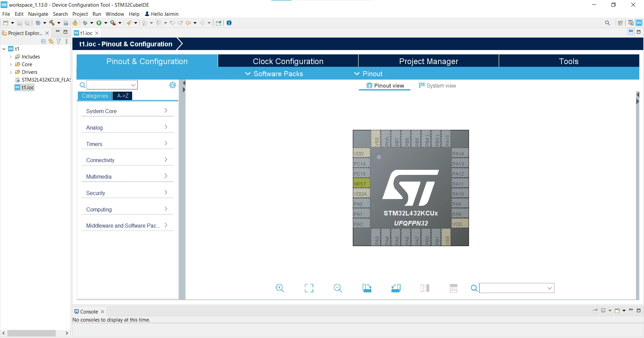Image resolution: width=644 pixels, height=338 pixels.
Task: Expand the Security category
Action: (127, 193)
